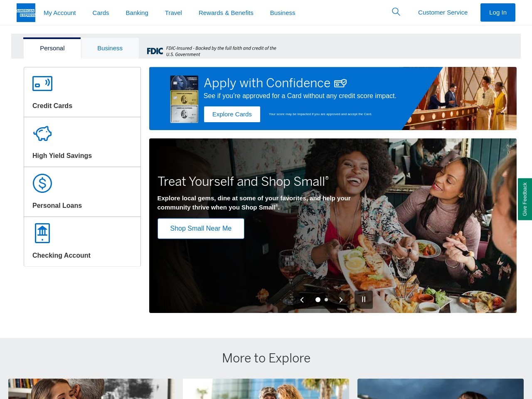Go back using previous carousel arrow
This screenshot has width=532, height=399.
pyautogui.click(x=302, y=299)
